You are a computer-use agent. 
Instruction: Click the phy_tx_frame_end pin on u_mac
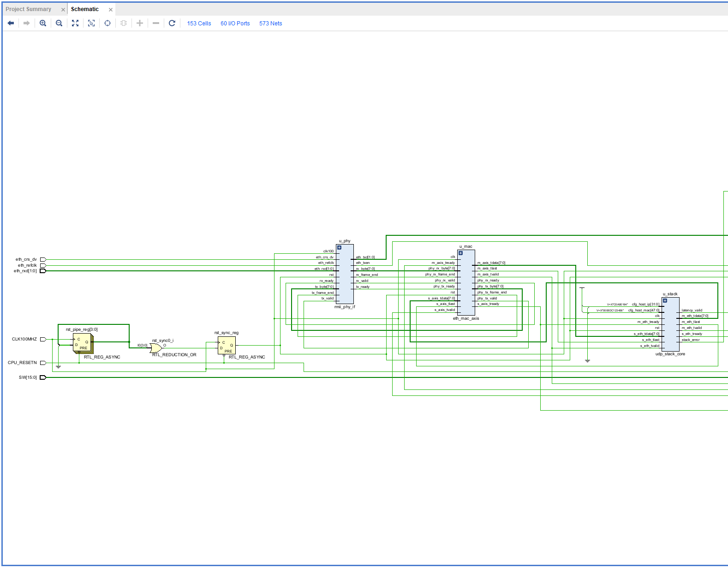[x=492, y=293]
